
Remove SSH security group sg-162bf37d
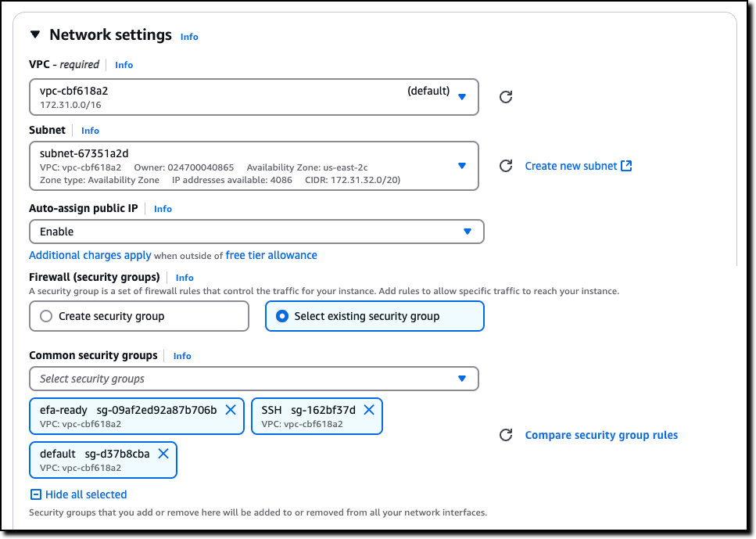point(369,410)
